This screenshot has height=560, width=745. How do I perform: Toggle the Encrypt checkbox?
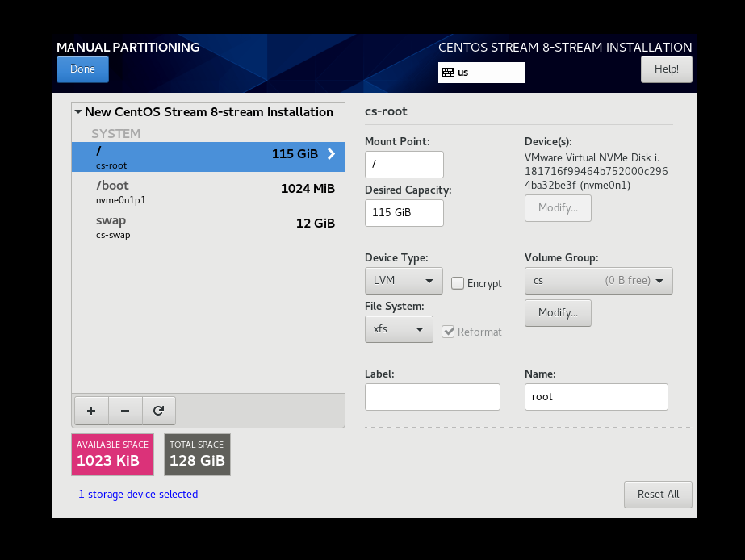pos(458,283)
